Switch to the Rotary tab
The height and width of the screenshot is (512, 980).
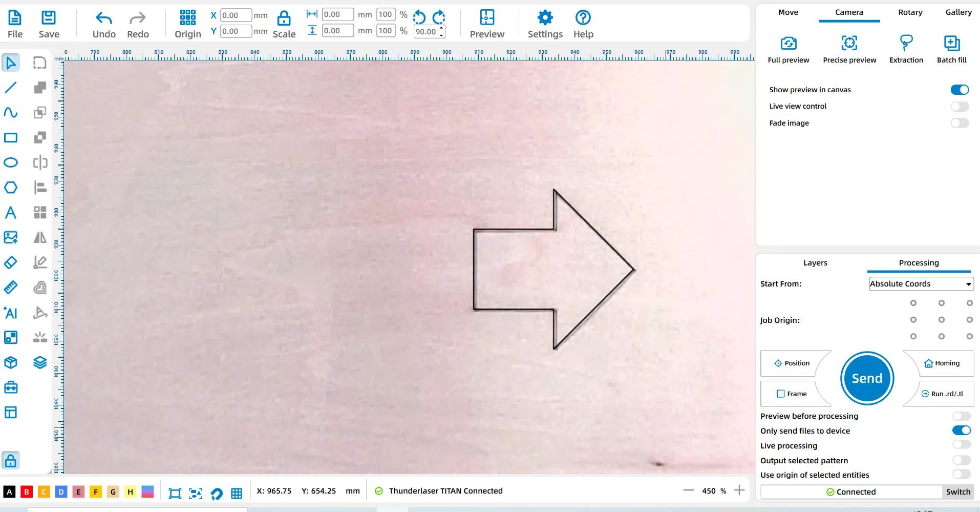(x=910, y=12)
